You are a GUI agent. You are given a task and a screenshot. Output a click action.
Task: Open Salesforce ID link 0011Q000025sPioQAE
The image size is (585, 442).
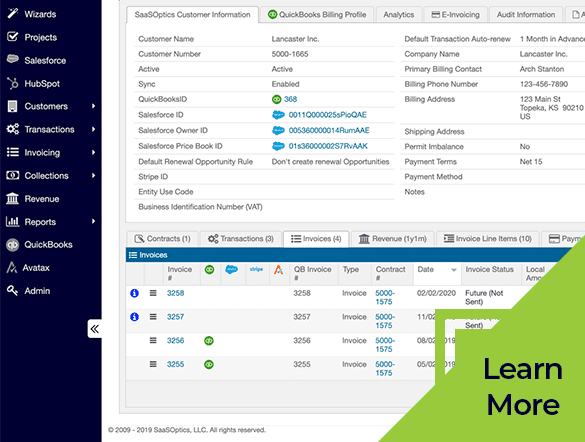(328, 115)
